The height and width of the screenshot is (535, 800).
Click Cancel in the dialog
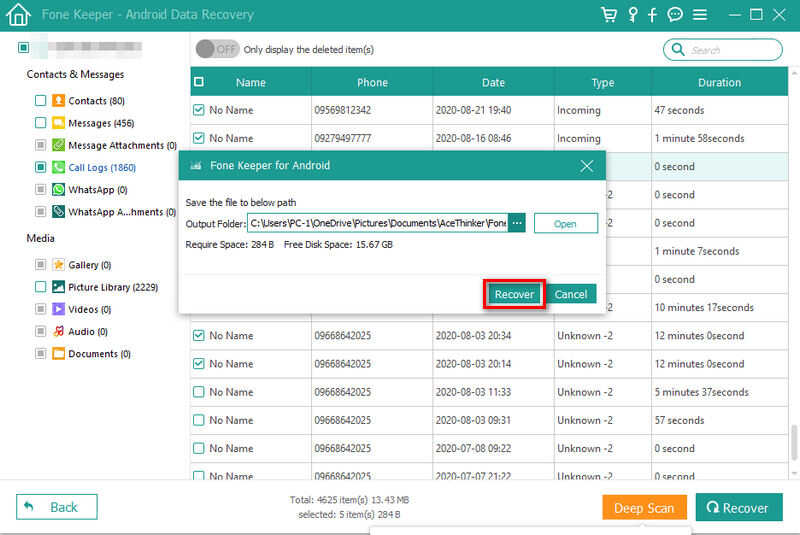coord(571,294)
